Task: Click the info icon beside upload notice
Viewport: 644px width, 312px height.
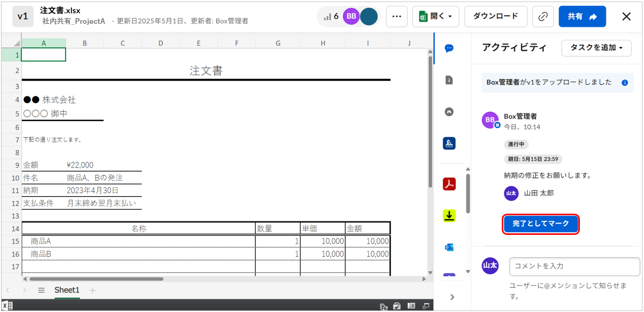Action: [x=625, y=83]
